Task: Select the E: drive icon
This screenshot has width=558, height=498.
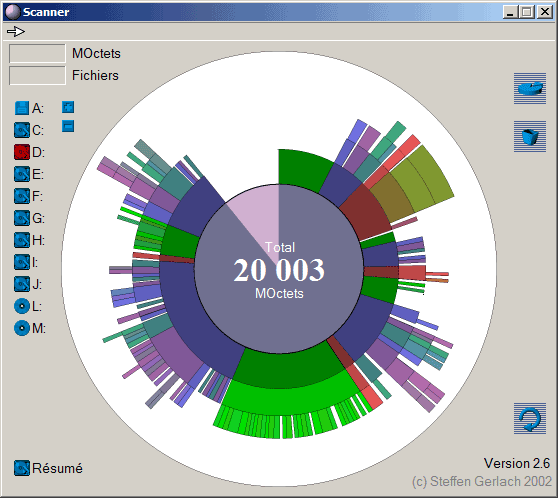Action: pos(22,174)
